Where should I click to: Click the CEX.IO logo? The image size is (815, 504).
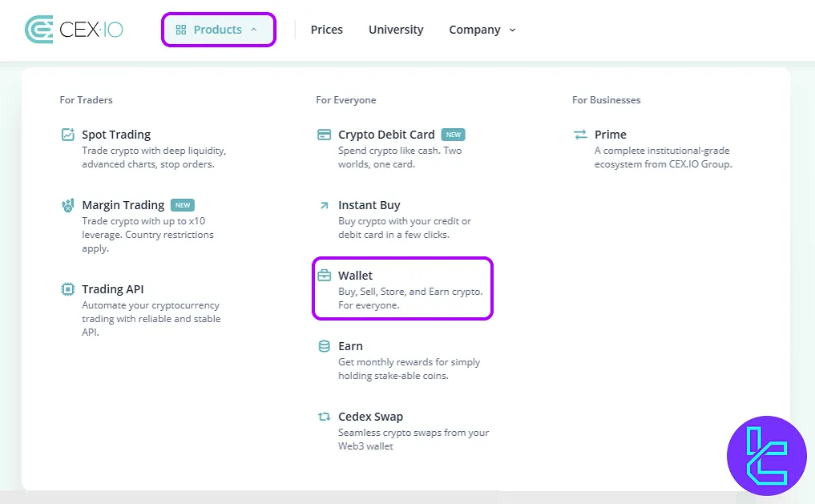tap(74, 30)
